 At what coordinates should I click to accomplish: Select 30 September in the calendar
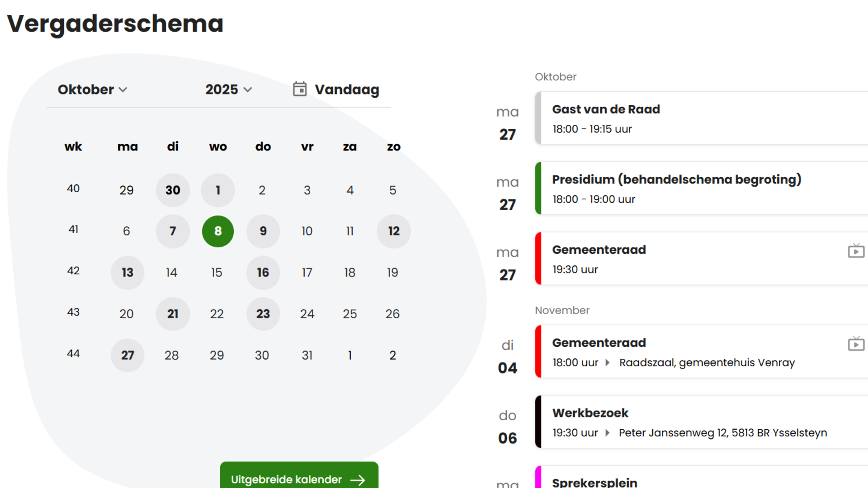pyautogui.click(x=173, y=190)
